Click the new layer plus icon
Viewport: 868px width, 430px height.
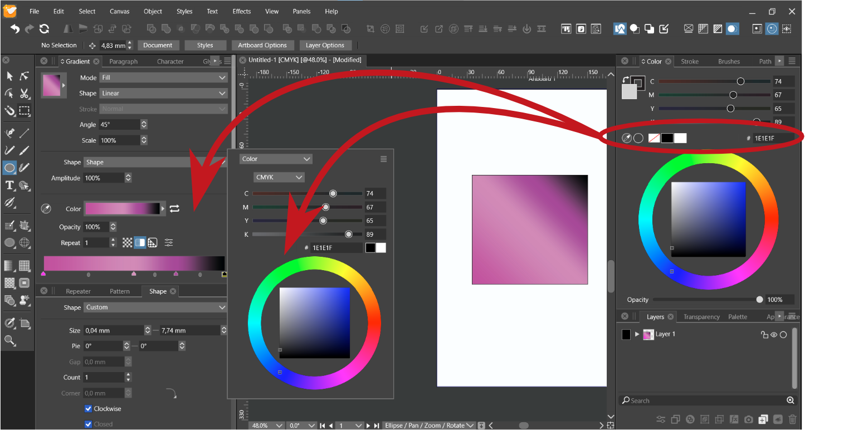click(763, 419)
